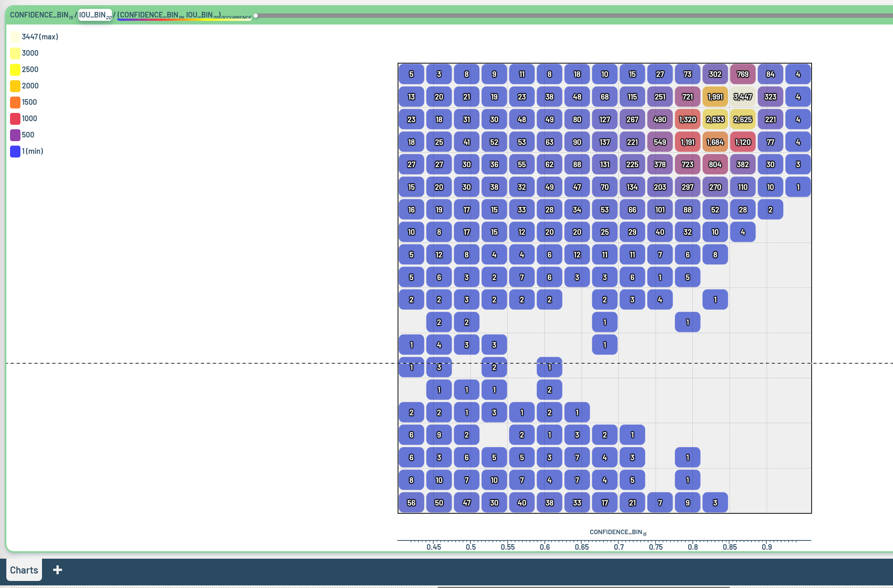893x588 pixels.
Task: Open the occurrence color gradient expression
Action: click(184, 15)
